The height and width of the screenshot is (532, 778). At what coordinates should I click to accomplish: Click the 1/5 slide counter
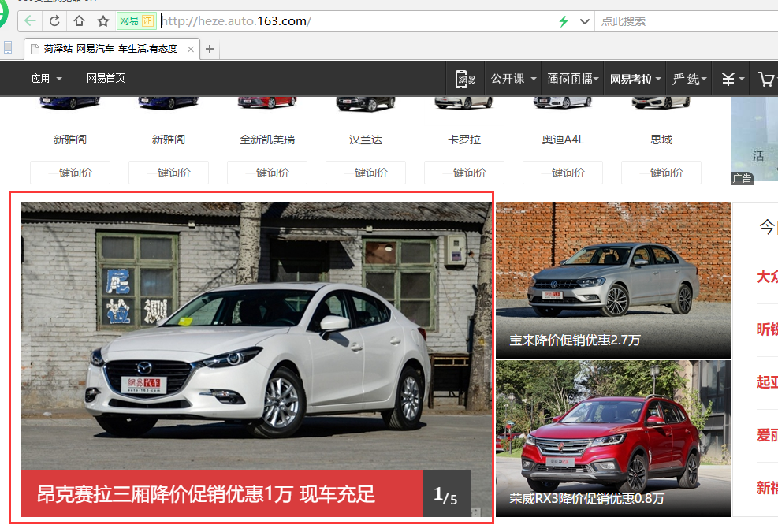(x=446, y=494)
